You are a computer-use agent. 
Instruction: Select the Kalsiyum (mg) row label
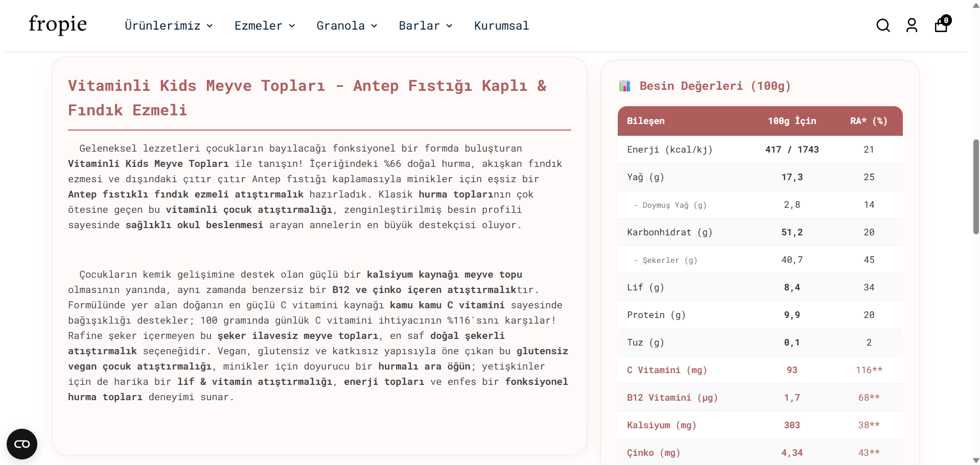click(x=661, y=425)
